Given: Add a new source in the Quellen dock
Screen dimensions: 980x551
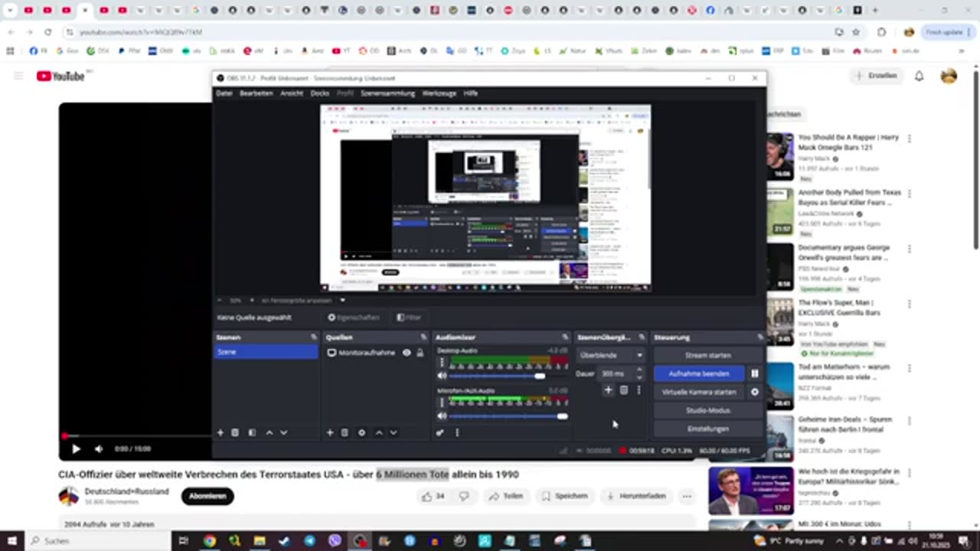Looking at the screenshot, I should click(330, 432).
